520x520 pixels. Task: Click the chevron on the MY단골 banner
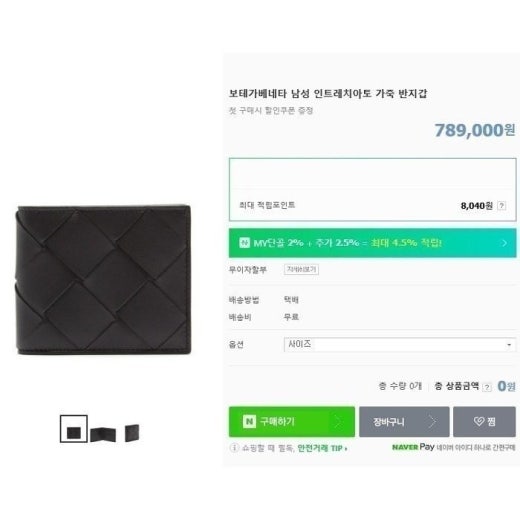504,243
